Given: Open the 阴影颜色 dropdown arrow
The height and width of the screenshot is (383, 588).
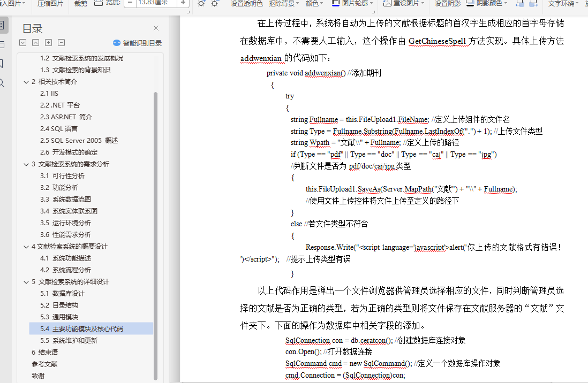Looking at the screenshot, I should coord(506,3).
